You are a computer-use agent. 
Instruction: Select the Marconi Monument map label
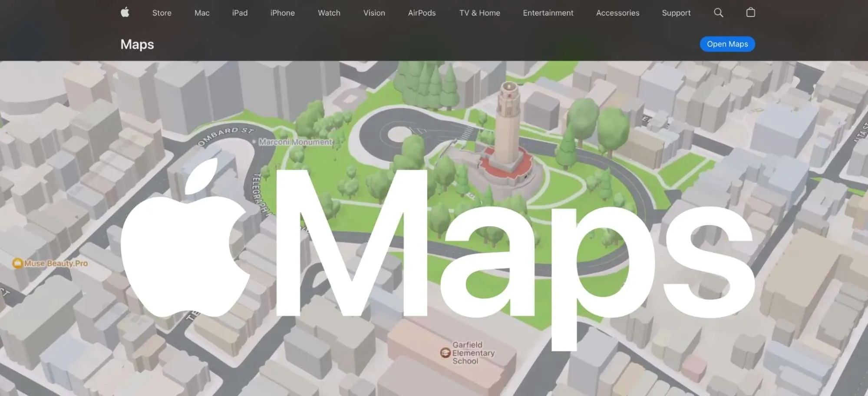[x=295, y=142]
